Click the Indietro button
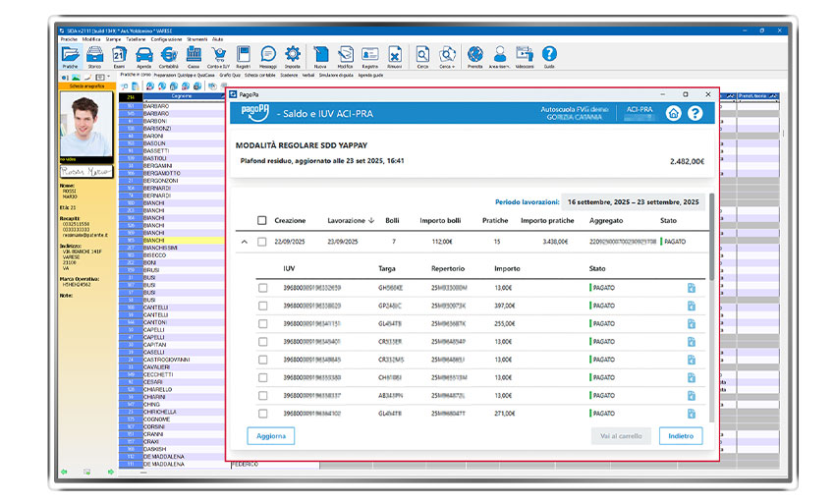Image resolution: width=835 pixels, height=504 pixels. coord(680,436)
